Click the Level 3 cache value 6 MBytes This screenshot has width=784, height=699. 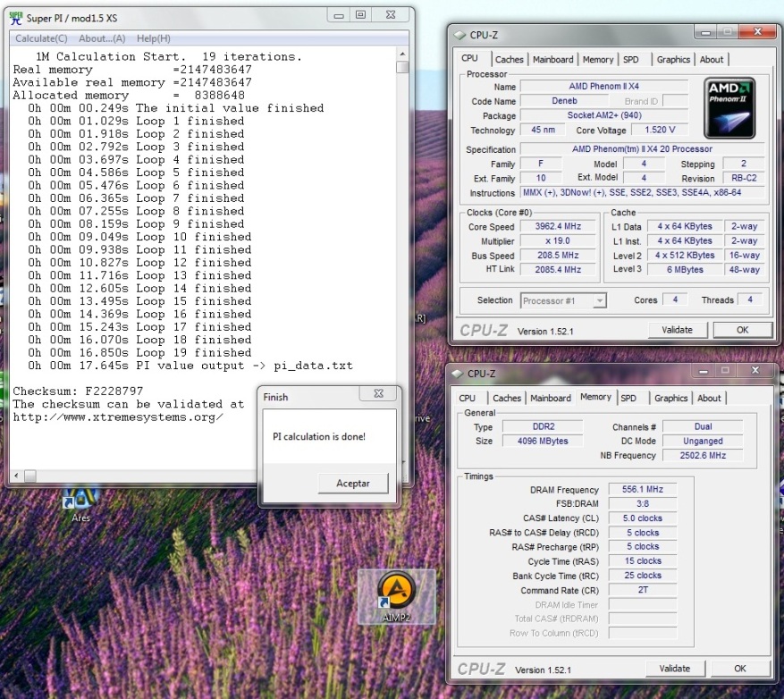[x=685, y=270]
